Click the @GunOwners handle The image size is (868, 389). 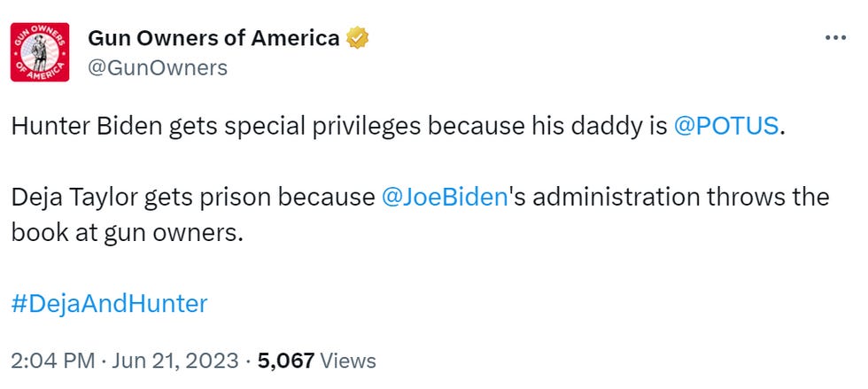(158, 67)
